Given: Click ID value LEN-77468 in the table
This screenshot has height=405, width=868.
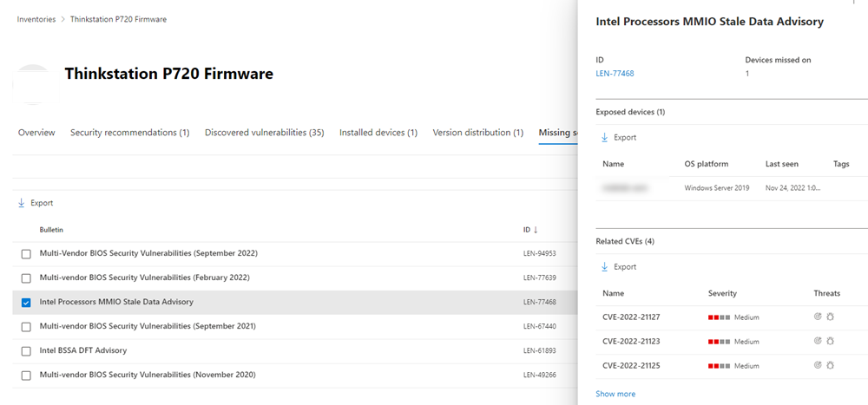Looking at the screenshot, I should tap(539, 302).
